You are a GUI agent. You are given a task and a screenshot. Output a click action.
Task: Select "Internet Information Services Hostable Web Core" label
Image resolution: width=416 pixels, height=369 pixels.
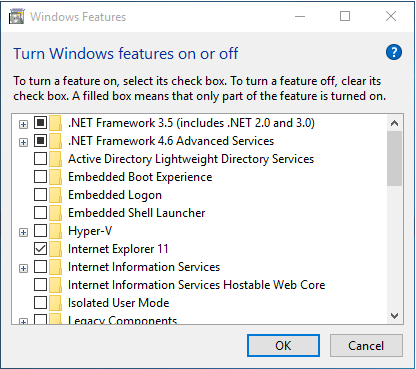tap(197, 285)
